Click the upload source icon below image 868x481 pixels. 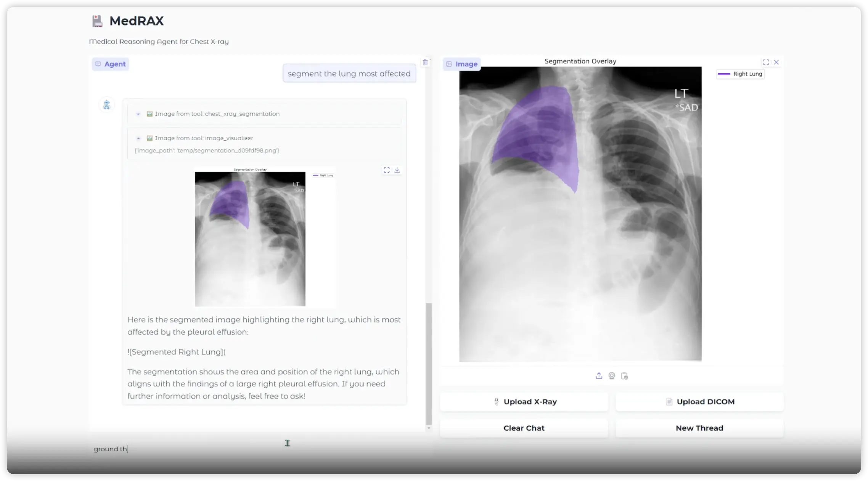pyautogui.click(x=599, y=376)
